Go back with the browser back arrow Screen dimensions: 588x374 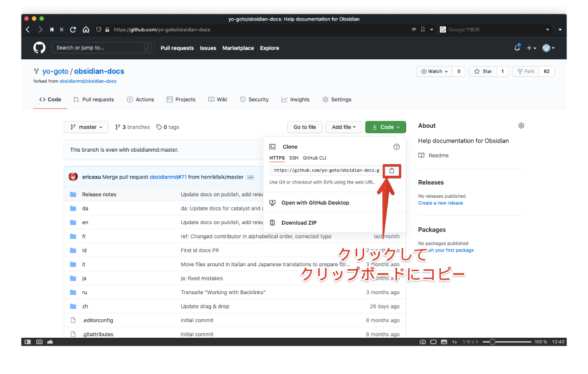[27, 29]
